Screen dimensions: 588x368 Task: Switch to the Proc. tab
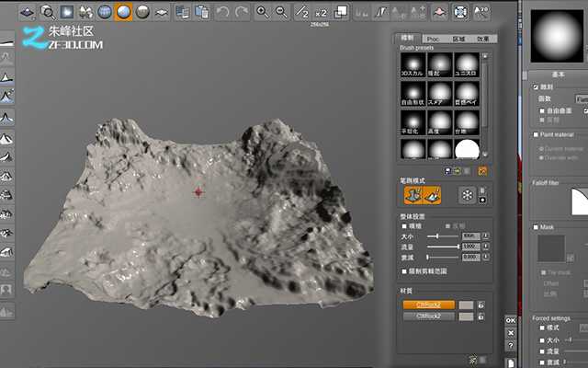pyautogui.click(x=433, y=39)
